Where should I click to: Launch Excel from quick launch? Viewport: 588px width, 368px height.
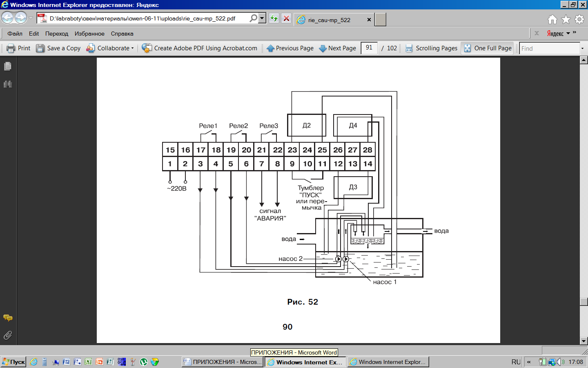[x=88, y=362]
